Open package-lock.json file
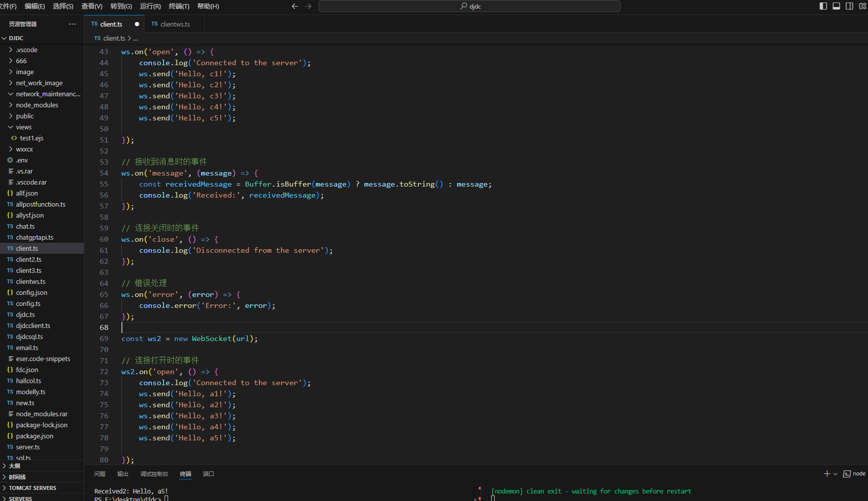Viewport: 868px width, 501px height. pyautogui.click(x=42, y=425)
